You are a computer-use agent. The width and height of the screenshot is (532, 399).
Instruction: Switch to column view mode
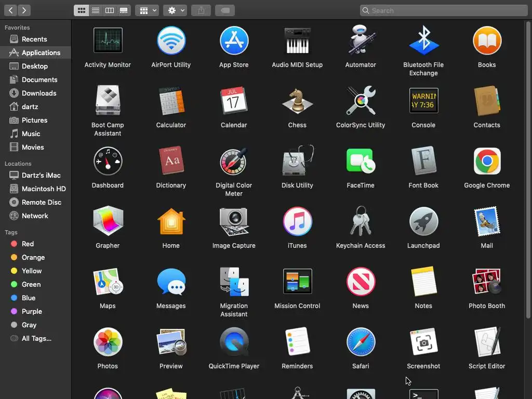110,10
